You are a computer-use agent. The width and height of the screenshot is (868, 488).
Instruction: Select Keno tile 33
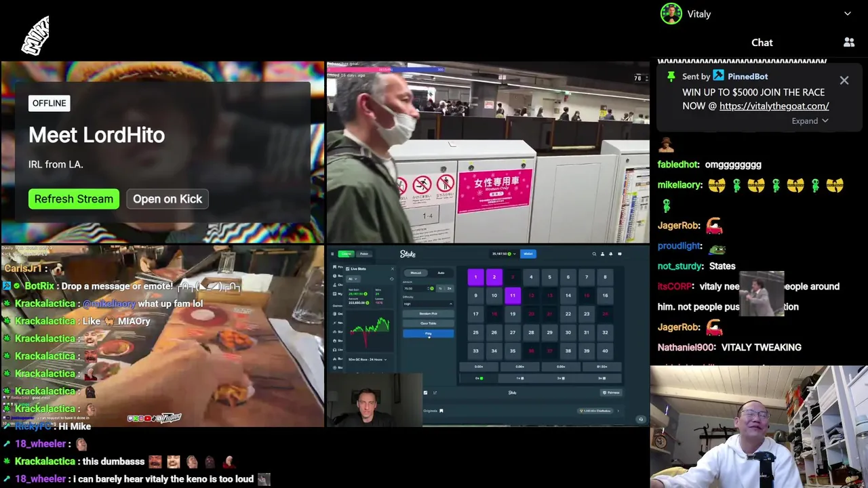476,351
